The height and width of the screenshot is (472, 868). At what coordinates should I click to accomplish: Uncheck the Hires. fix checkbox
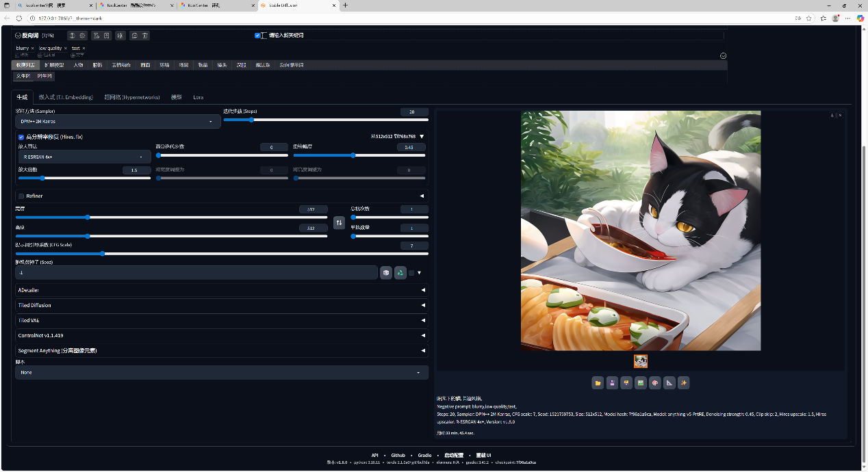21,137
